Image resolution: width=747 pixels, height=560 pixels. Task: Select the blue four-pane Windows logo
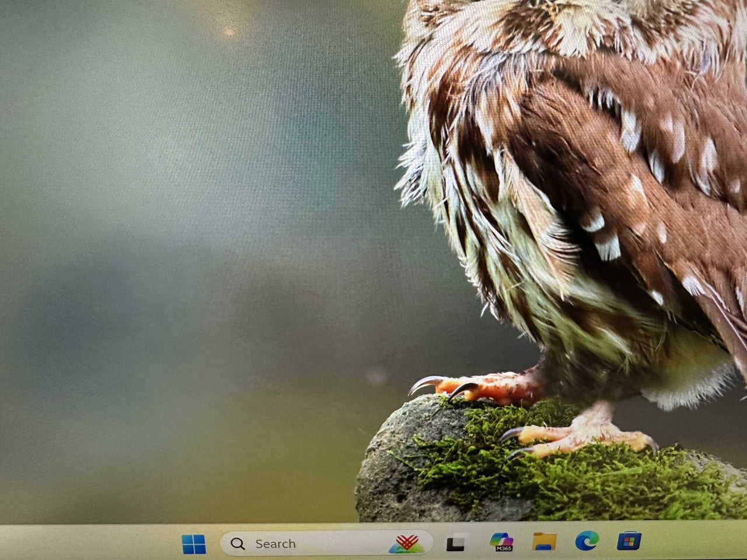click(193, 544)
